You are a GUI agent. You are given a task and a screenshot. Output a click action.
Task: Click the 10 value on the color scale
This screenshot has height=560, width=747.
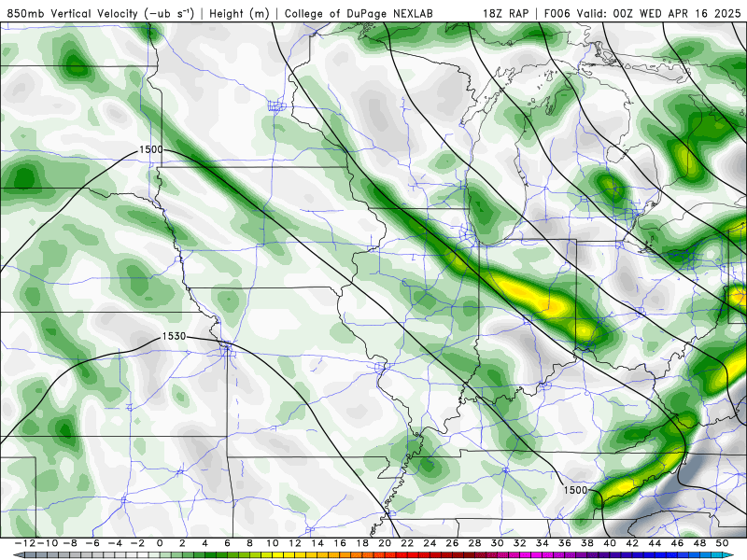[273, 543]
